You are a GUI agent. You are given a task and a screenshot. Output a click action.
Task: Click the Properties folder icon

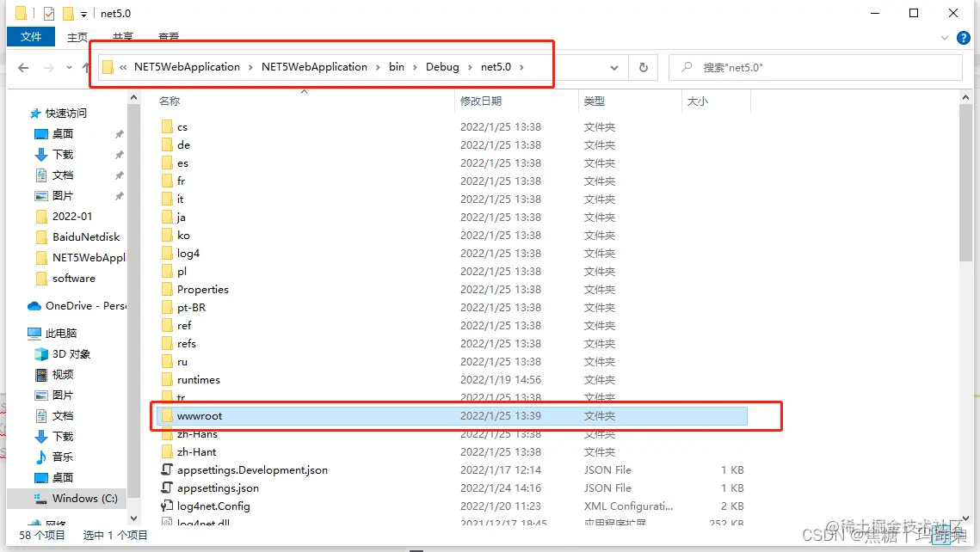167,289
